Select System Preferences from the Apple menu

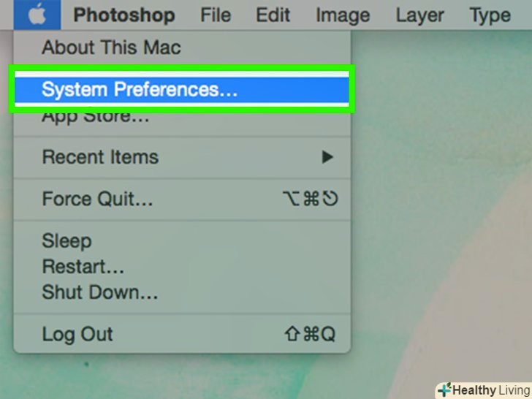(139, 90)
